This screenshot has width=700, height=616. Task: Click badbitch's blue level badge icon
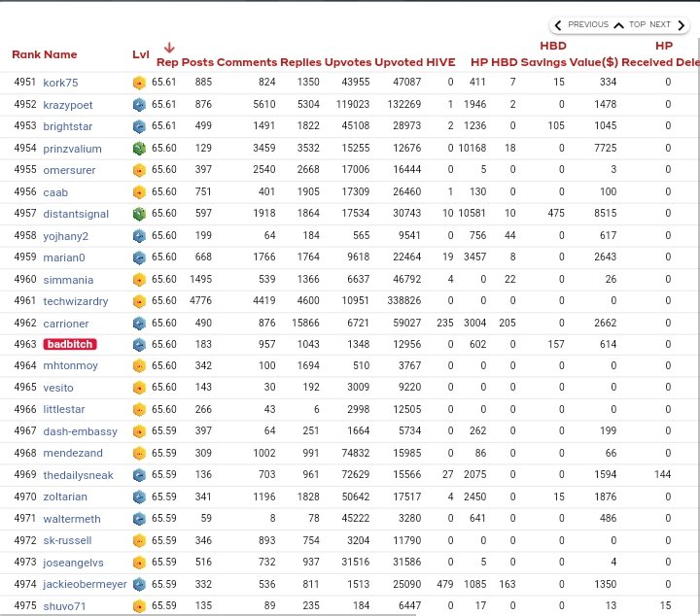click(139, 344)
